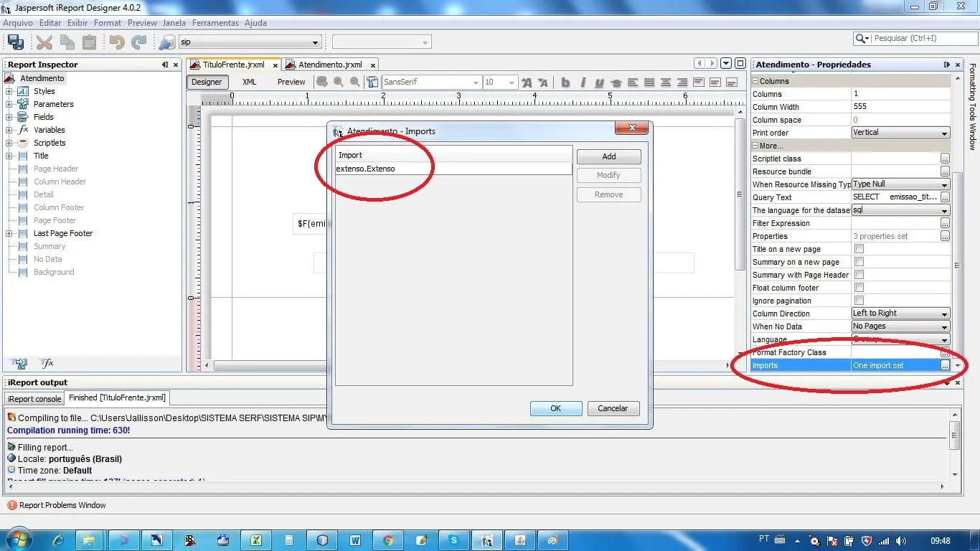Open Google Chrome from the taskbar
Viewport: 980px width, 551px height.
coord(388,540)
